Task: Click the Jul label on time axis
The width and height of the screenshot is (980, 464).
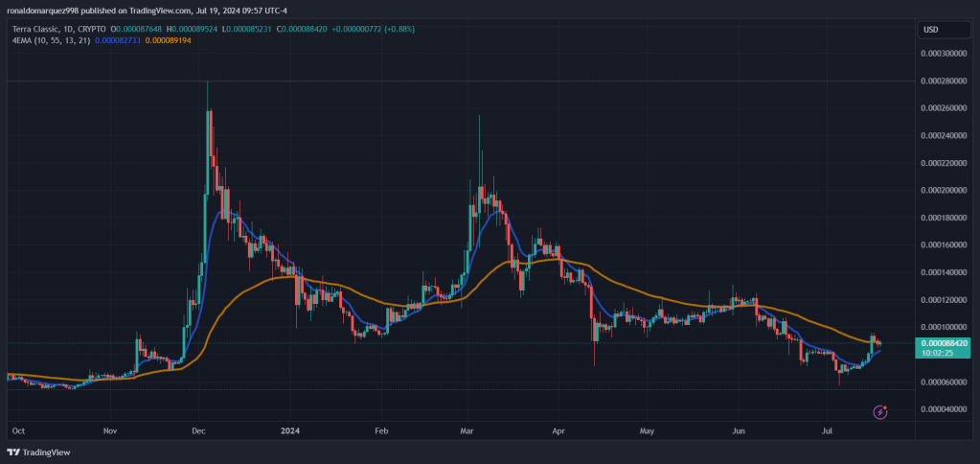Action: tap(827, 430)
